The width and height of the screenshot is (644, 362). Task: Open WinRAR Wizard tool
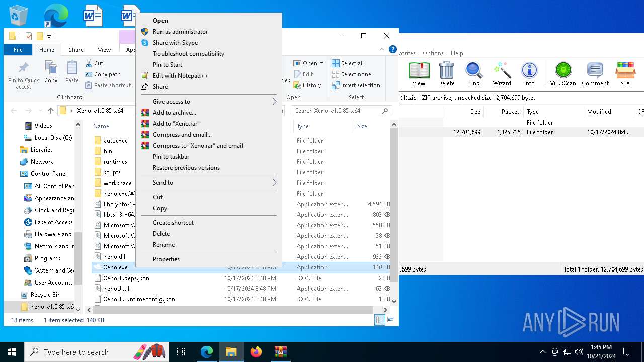tap(502, 74)
